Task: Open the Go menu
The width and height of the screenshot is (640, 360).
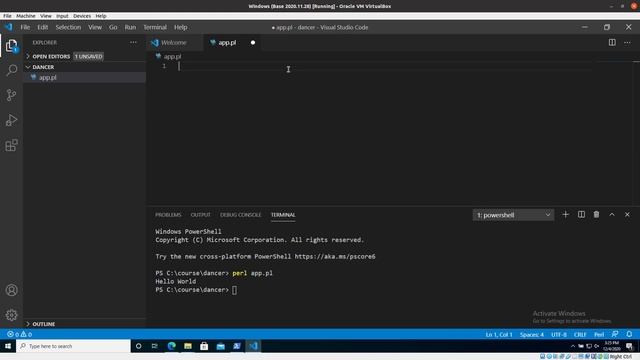Action: coord(113,27)
